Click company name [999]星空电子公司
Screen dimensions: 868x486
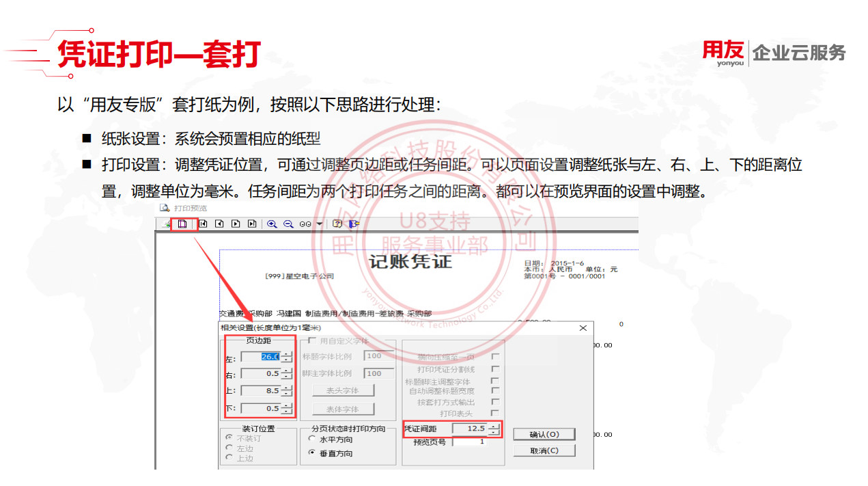click(x=300, y=276)
